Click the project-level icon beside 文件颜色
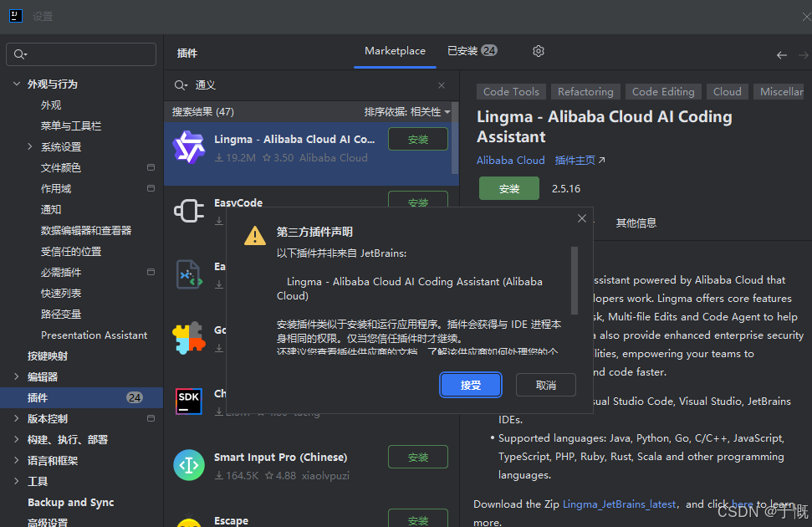Image resolution: width=812 pixels, height=527 pixels. pos(151,167)
